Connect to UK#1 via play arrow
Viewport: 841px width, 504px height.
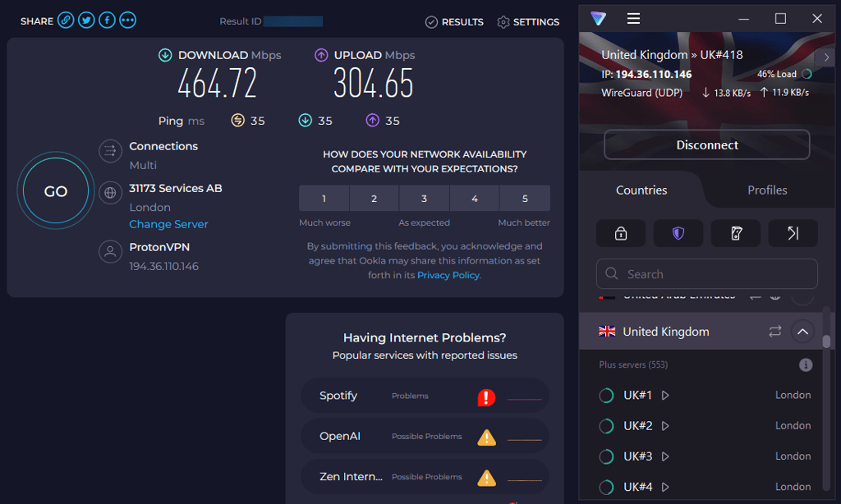point(665,396)
